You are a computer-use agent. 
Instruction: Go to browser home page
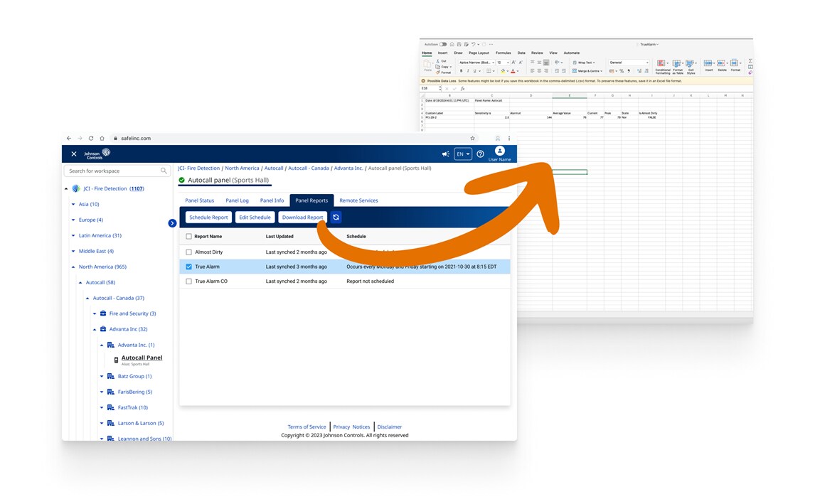click(102, 138)
